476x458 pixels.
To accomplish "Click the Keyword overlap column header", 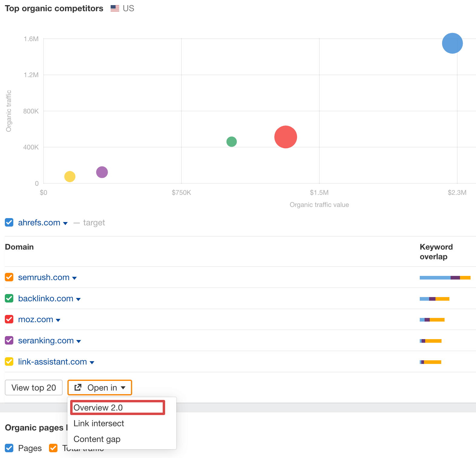I will (436, 252).
